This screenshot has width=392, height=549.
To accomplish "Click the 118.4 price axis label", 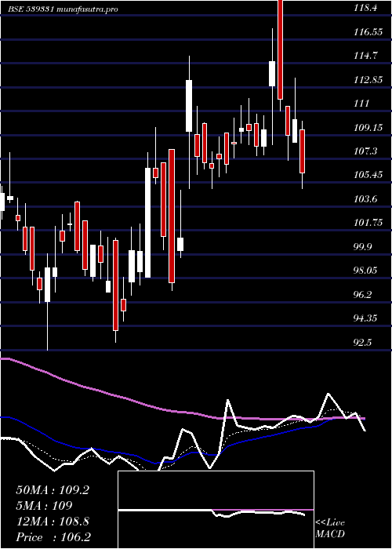I will [365, 8].
